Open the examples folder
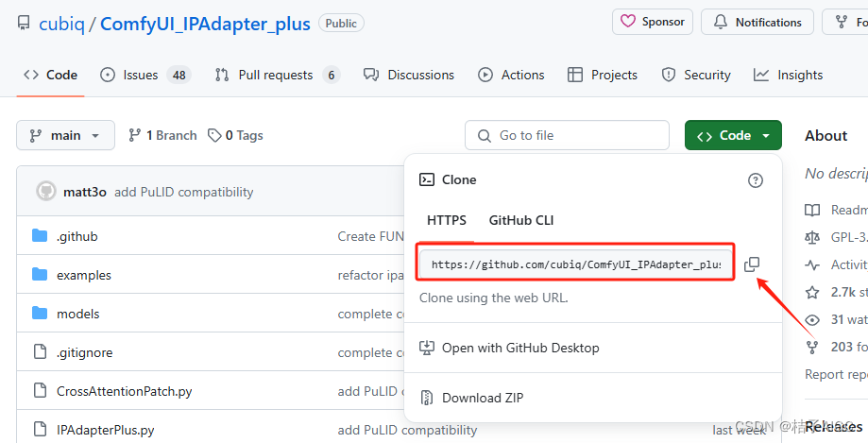868x443 pixels. 84,275
